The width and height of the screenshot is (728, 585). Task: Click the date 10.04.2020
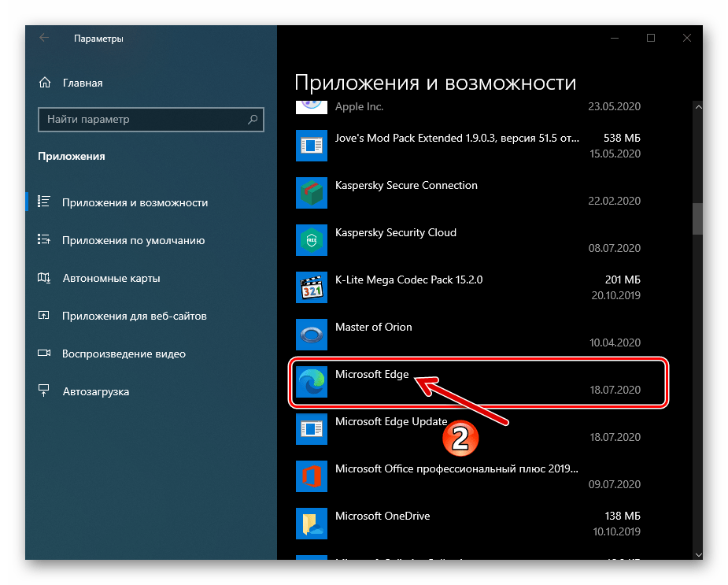pyautogui.click(x=615, y=342)
